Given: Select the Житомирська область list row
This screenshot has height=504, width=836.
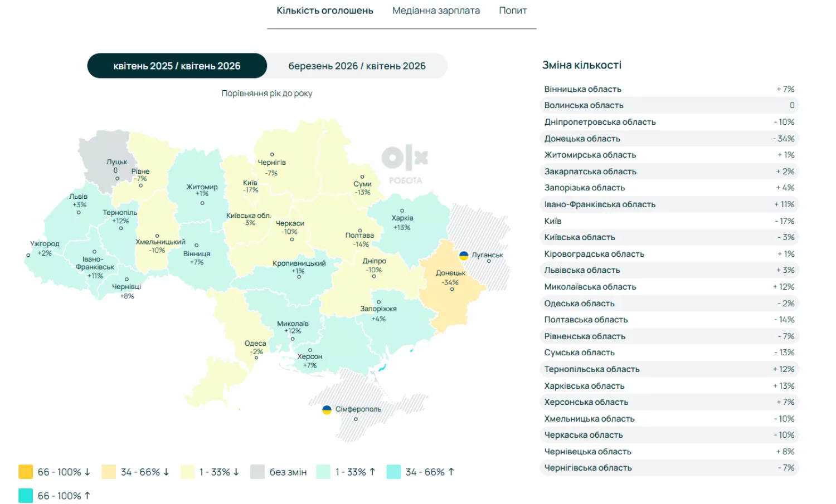Looking at the screenshot, I should (x=669, y=155).
